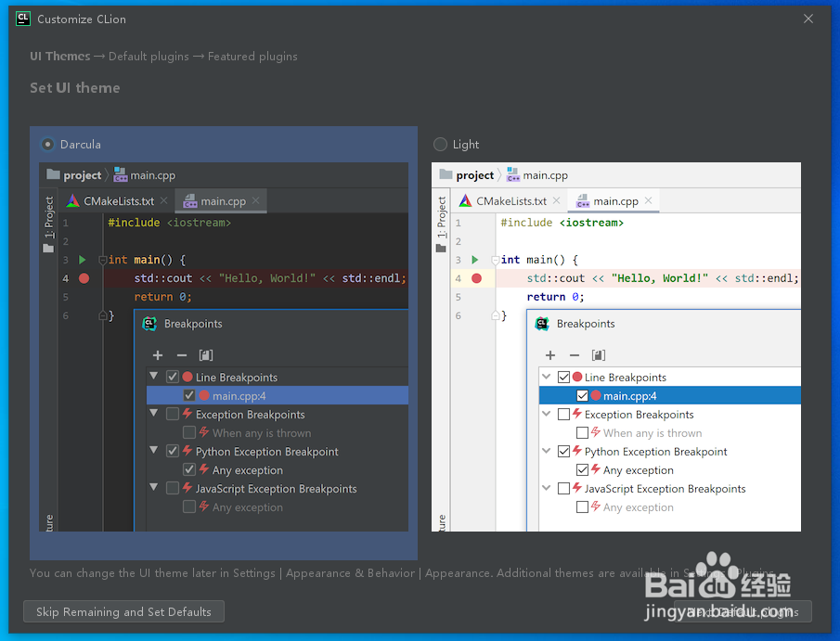
Task: Toggle Exception Breakpoints checkbox in Darcula preview
Action: (172, 414)
